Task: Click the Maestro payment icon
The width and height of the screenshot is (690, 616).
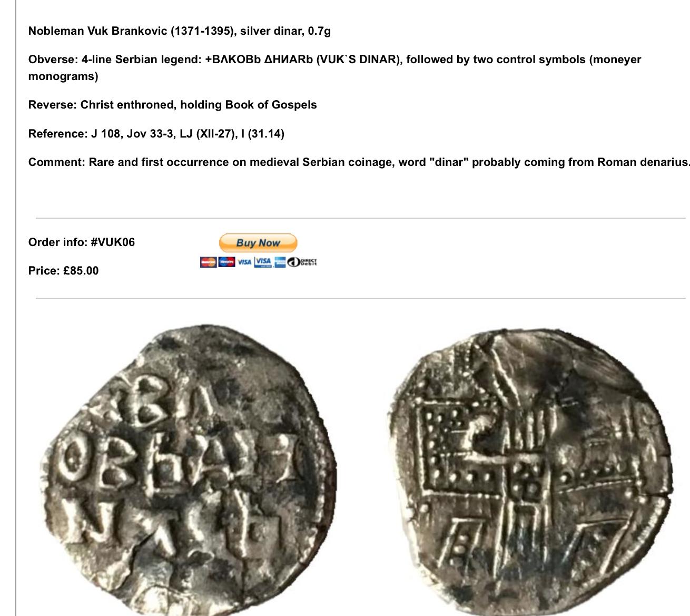Action: (227, 262)
